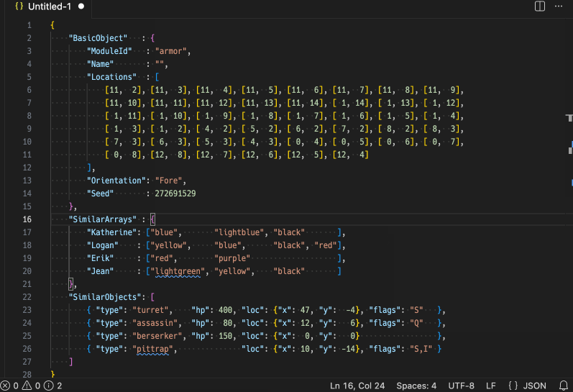
Task: Open the More Actions ellipsis menu
Action: [559, 6]
